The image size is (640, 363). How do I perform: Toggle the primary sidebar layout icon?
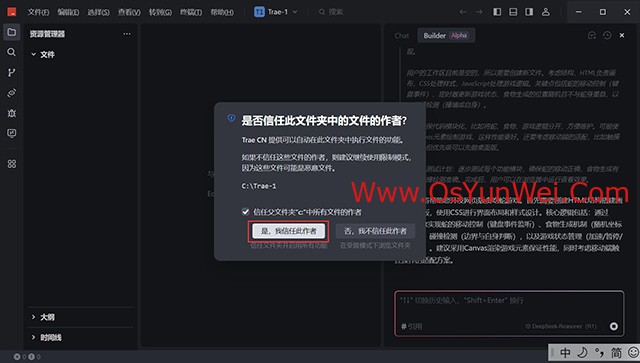pyautogui.click(x=497, y=12)
